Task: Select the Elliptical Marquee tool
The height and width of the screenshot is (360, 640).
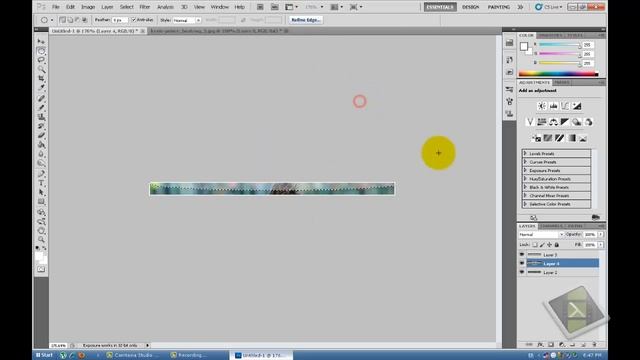Action: (x=41, y=51)
